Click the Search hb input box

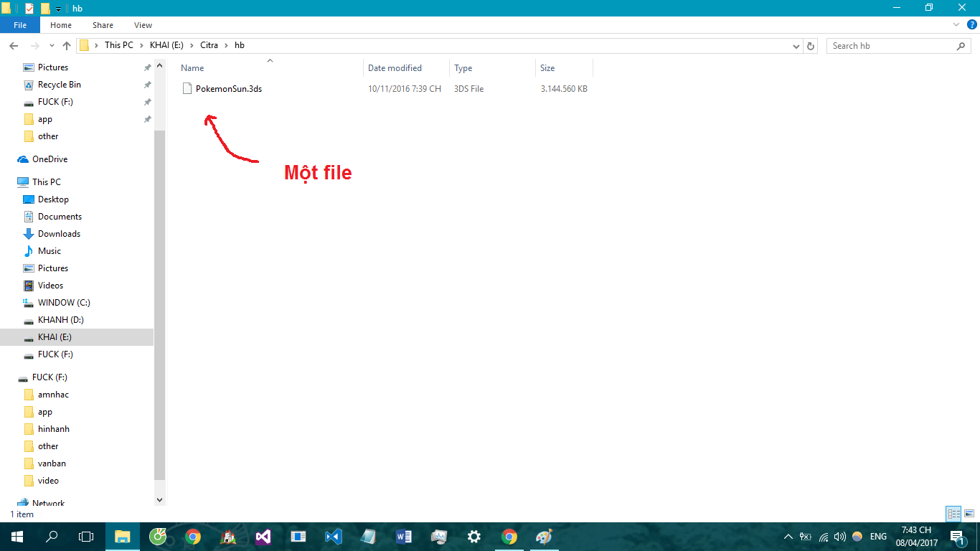pos(892,46)
